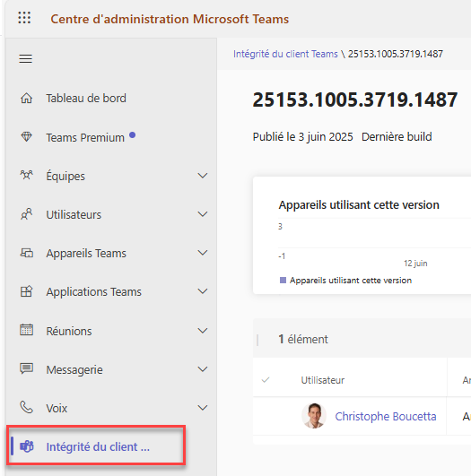Click the Applications Teams icon

tap(26, 291)
